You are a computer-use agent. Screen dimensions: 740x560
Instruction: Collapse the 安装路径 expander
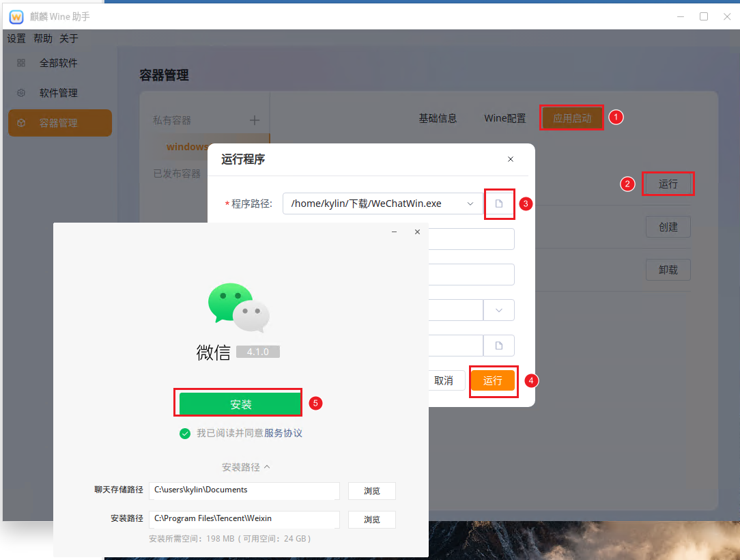[x=246, y=467]
